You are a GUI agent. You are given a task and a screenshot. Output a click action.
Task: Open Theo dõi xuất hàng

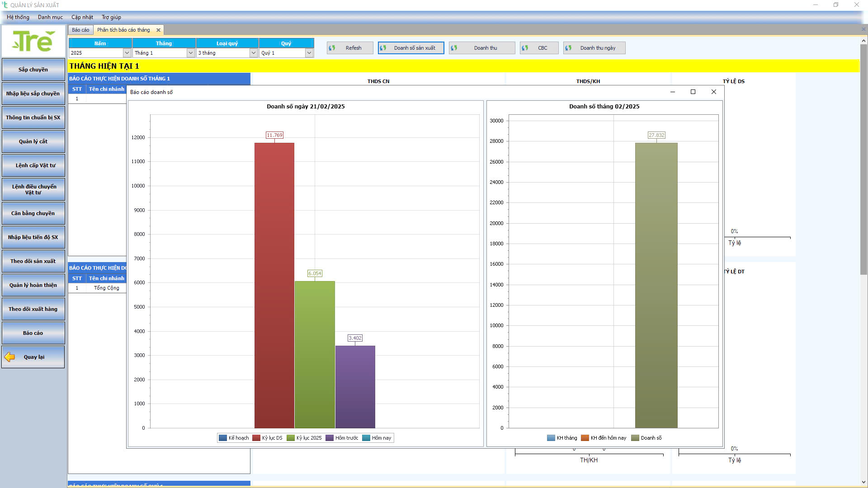click(x=33, y=309)
